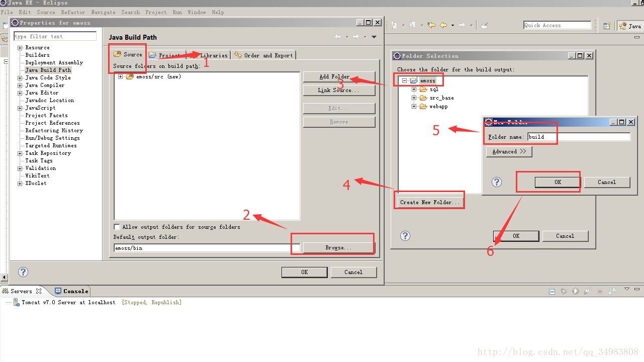Expand the Java Compiler node
Viewport: 644px width, 362px height.
pyautogui.click(x=20, y=85)
